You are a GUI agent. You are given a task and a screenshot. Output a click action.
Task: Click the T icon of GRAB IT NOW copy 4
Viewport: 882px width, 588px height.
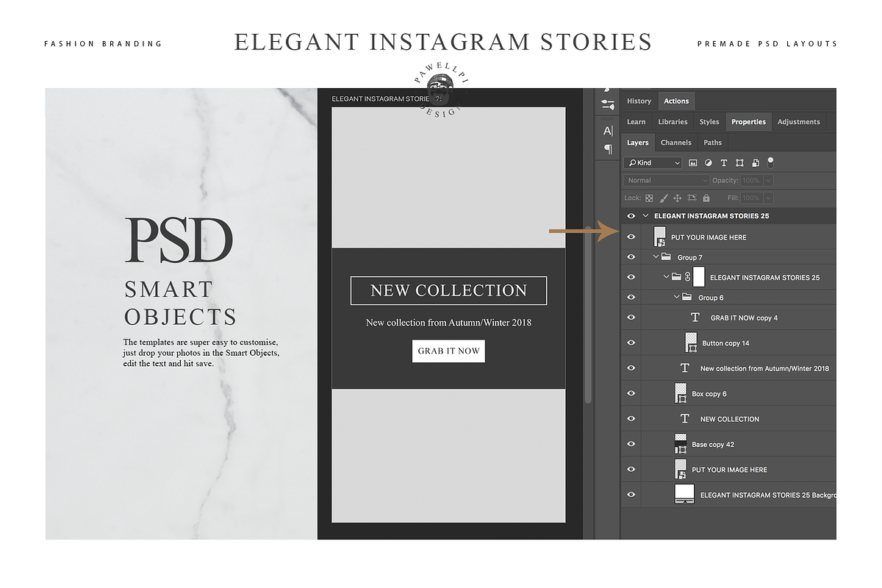(695, 318)
